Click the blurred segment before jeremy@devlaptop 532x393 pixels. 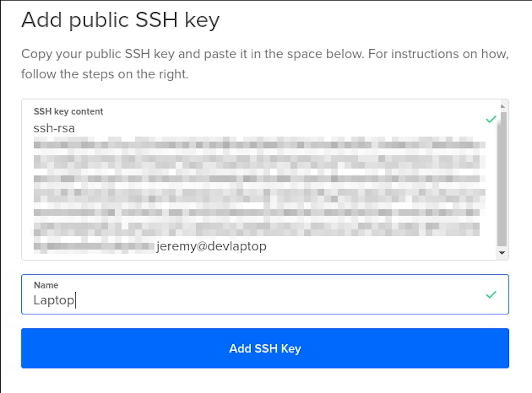point(94,247)
